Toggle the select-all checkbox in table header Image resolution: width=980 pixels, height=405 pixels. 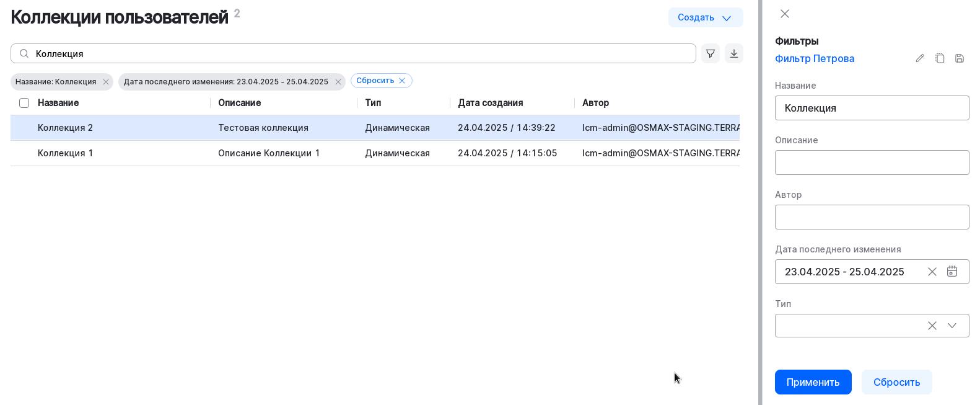(24, 103)
